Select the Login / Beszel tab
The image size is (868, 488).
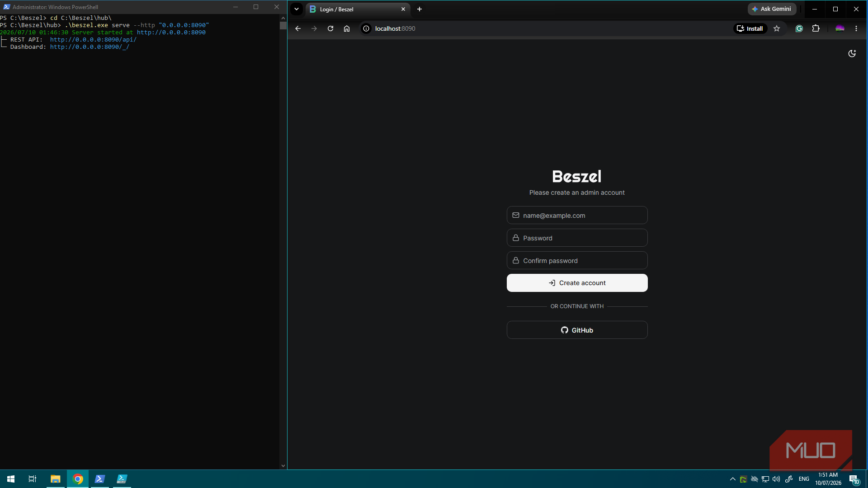click(x=358, y=9)
